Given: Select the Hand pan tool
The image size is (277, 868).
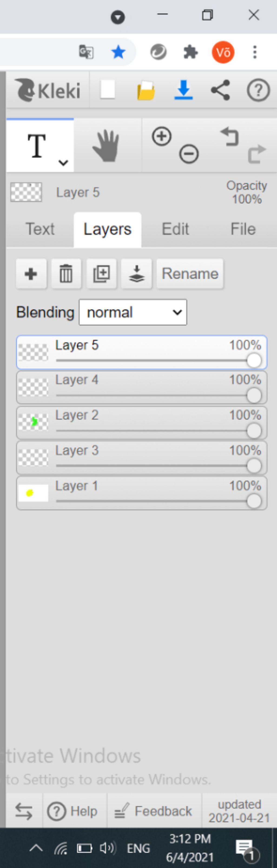Looking at the screenshot, I should (x=107, y=146).
